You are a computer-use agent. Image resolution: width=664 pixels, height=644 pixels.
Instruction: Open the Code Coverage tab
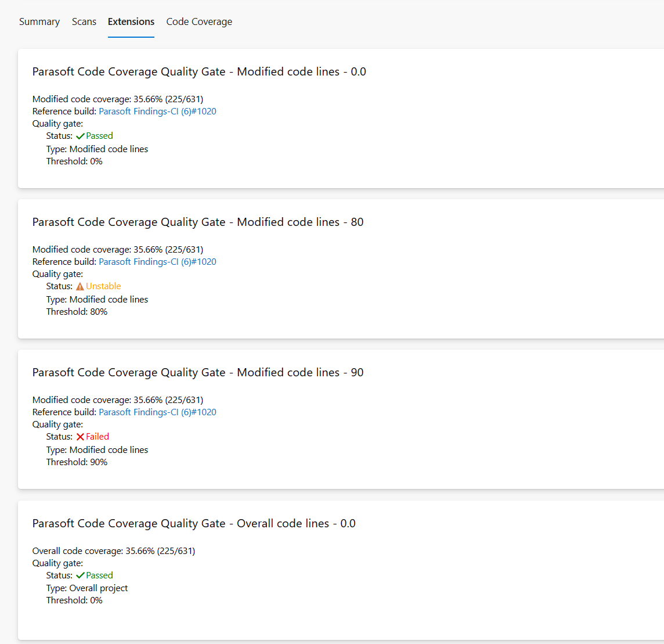point(199,21)
